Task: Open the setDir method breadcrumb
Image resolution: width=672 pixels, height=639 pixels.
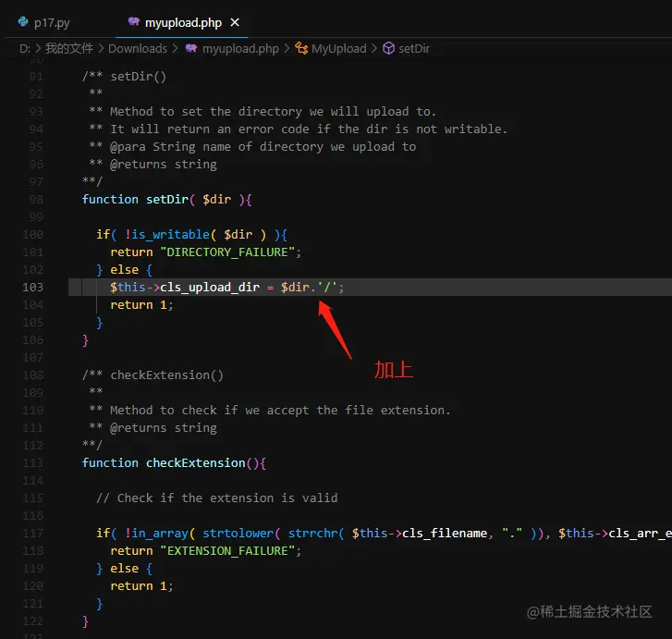Action: (414, 48)
